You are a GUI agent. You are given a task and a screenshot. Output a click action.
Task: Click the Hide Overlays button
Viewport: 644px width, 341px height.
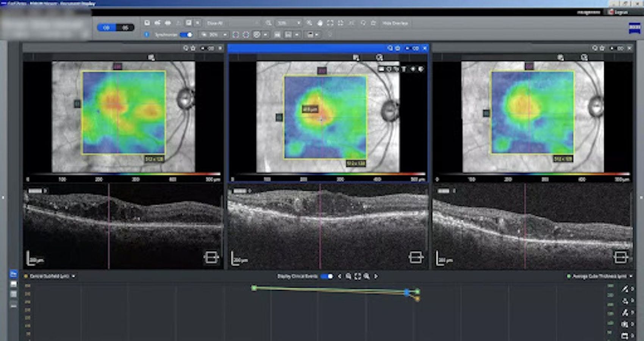(x=395, y=23)
